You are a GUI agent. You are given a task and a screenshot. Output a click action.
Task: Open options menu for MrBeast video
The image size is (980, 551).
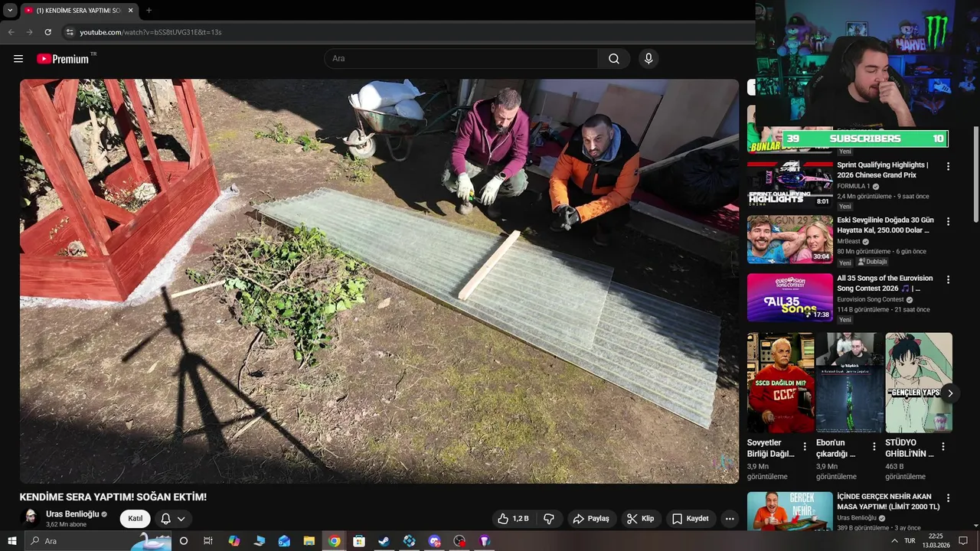click(948, 221)
